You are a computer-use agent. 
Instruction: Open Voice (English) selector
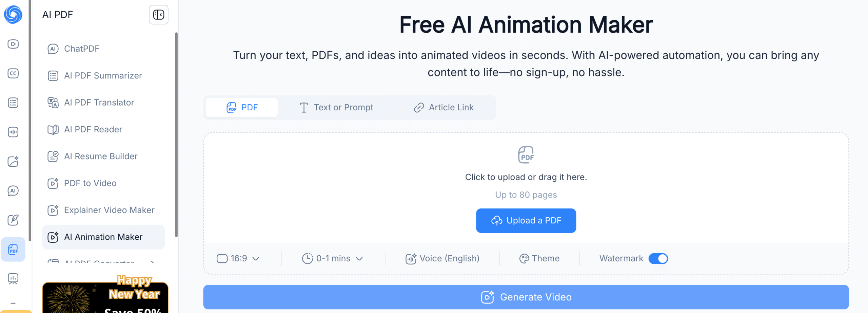click(x=442, y=259)
